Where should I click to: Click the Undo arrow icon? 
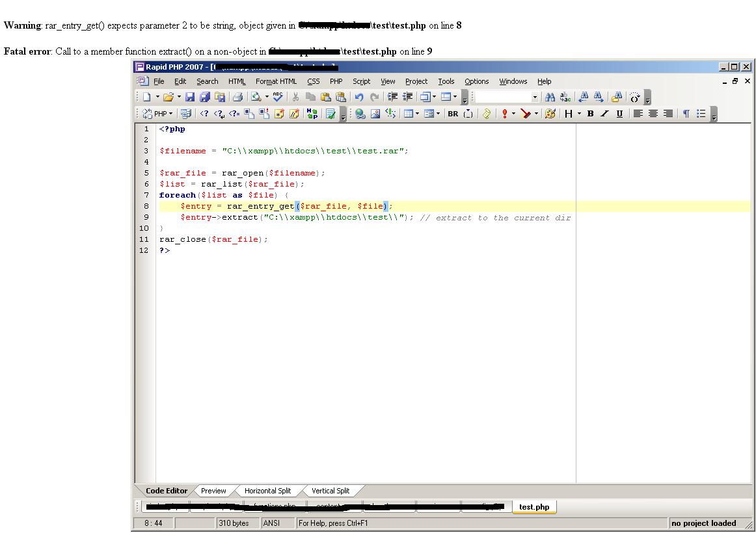[359, 97]
